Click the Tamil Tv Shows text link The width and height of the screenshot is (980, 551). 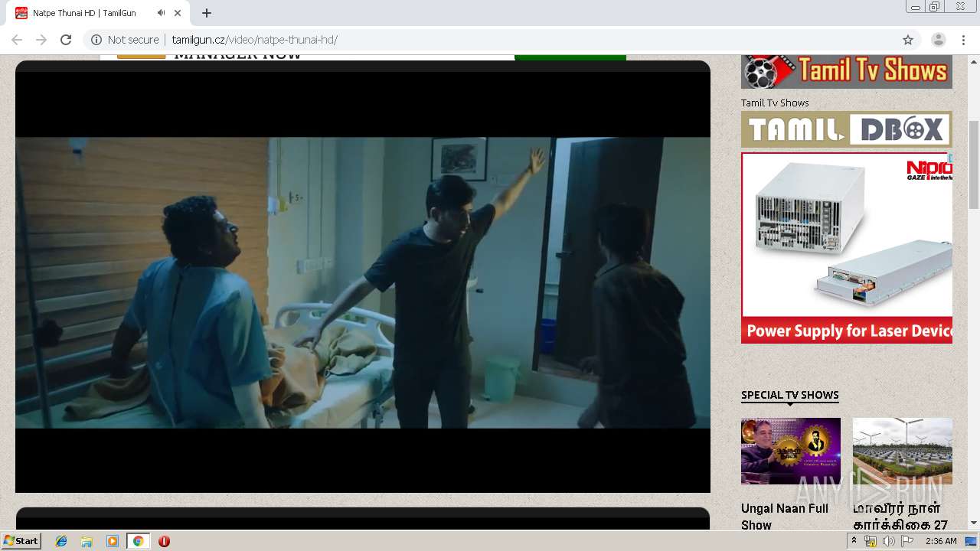tap(775, 103)
